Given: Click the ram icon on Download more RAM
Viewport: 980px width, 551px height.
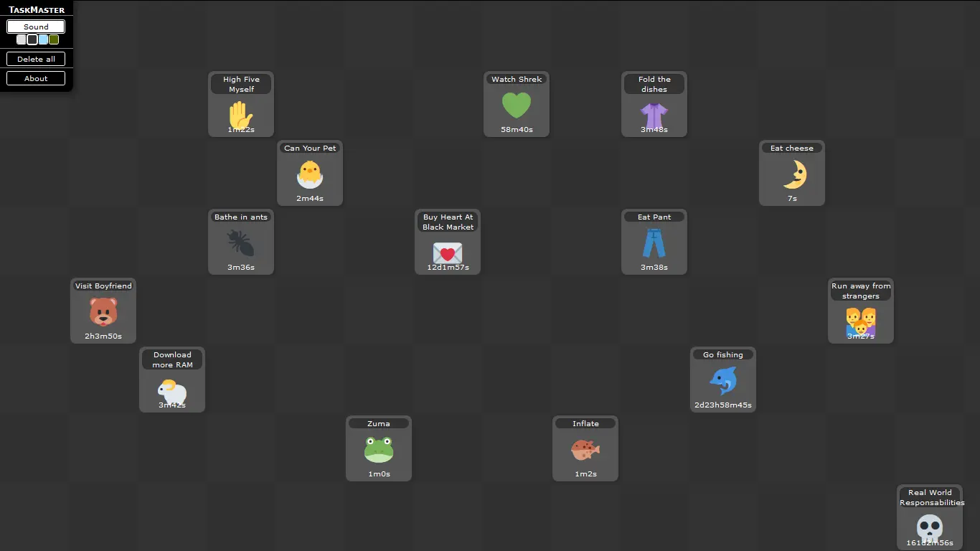Looking at the screenshot, I should point(172,391).
